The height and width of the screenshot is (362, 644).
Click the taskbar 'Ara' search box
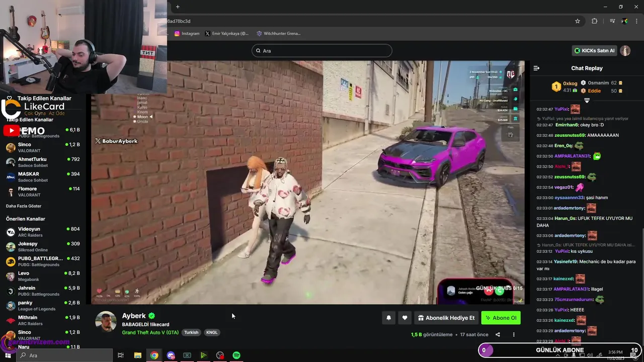tap(64, 355)
